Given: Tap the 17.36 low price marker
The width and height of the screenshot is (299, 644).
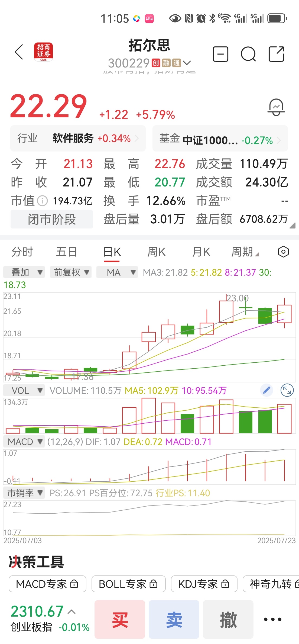Looking at the screenshot, I should (83, 376).
